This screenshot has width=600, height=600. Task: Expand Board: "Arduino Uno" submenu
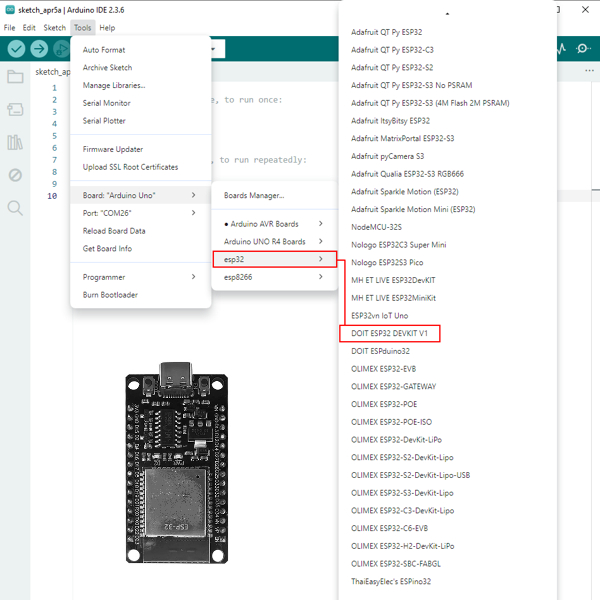click(x=141, y=195)
